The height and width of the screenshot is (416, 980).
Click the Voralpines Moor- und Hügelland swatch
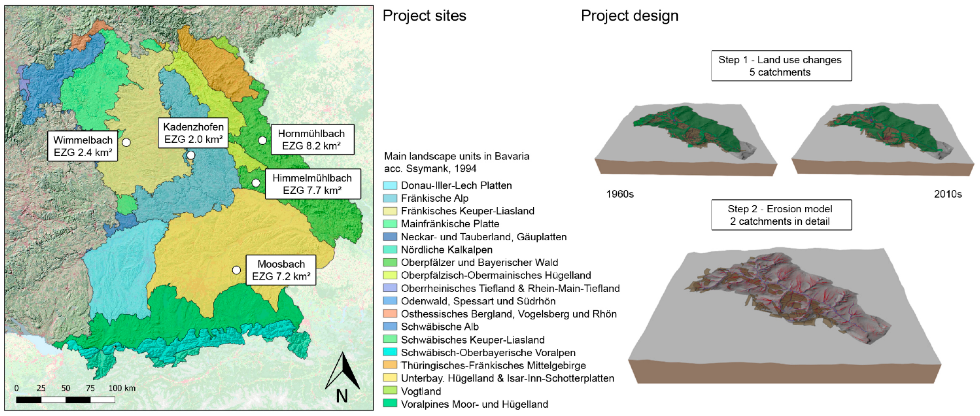390,403
